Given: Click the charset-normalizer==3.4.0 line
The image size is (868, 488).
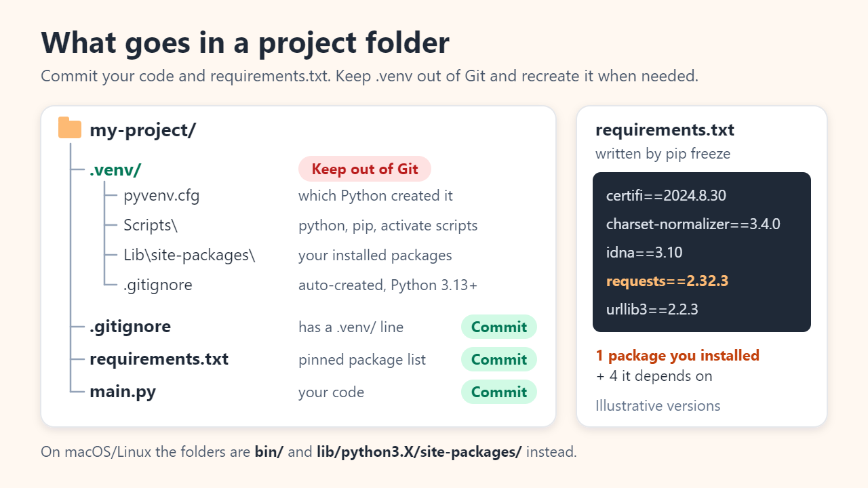Looking at the screenshot, I should click(x=693, y=224).
